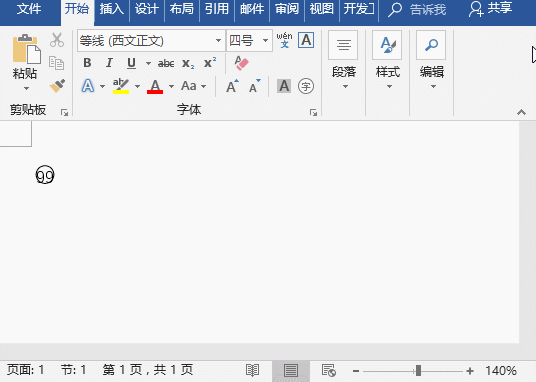Increase font size with larger A
Screen dimensions: 536x382
coord(232,86)
